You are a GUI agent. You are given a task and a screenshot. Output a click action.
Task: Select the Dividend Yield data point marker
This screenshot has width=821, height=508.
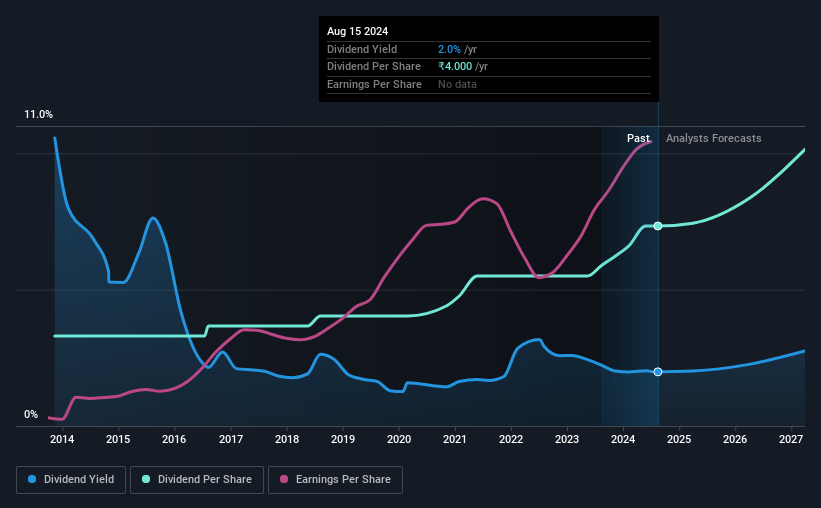click(x=658, y=371)
